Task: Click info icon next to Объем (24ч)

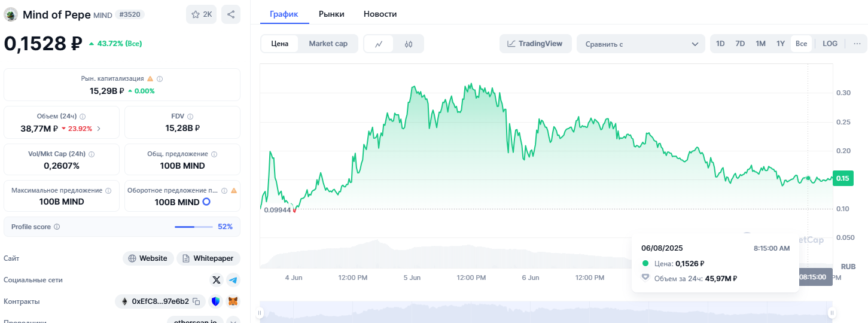Action: coord(83,117)
